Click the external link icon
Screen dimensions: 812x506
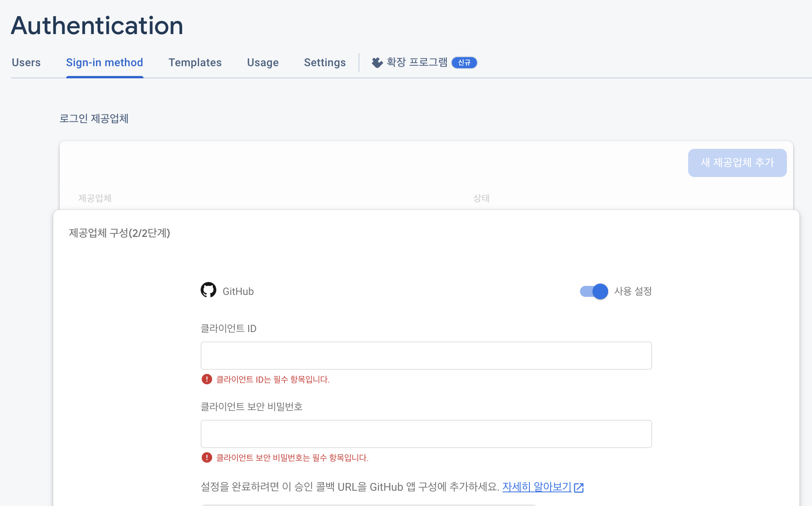pos(579,488)
